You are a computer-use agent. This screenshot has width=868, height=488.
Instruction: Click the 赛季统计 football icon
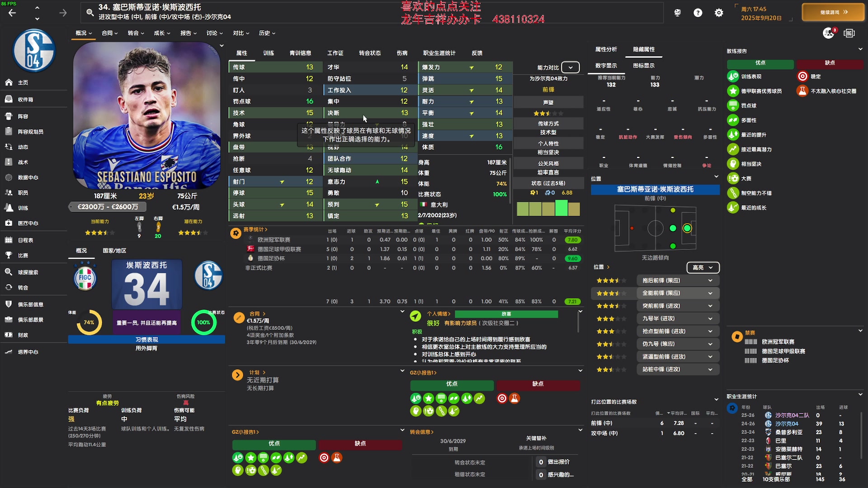coord(236,233)
